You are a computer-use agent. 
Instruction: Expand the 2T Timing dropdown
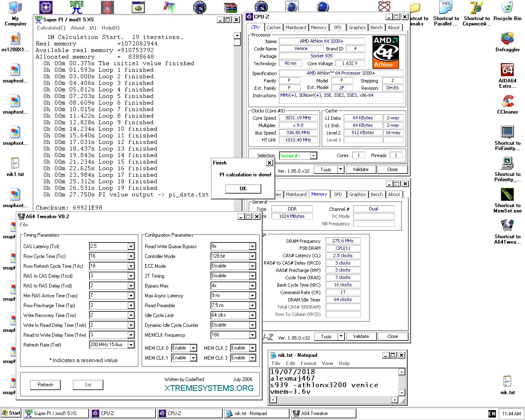pyautogui.click(x=252, y=276)
